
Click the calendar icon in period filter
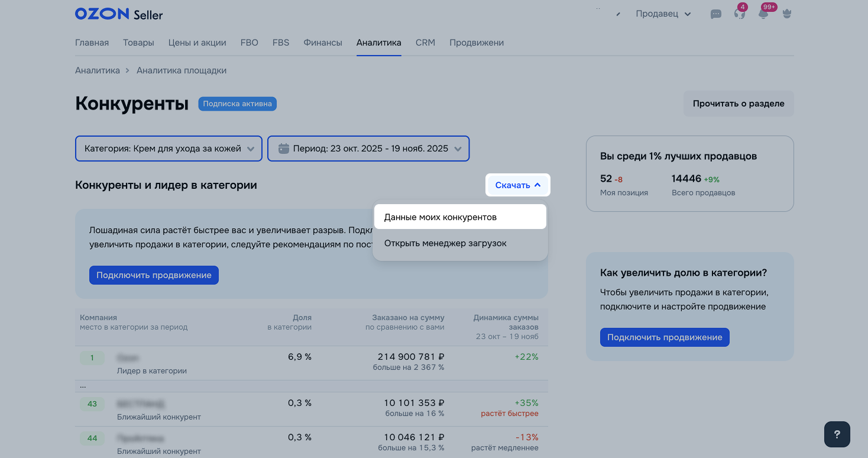coord(283,149)
